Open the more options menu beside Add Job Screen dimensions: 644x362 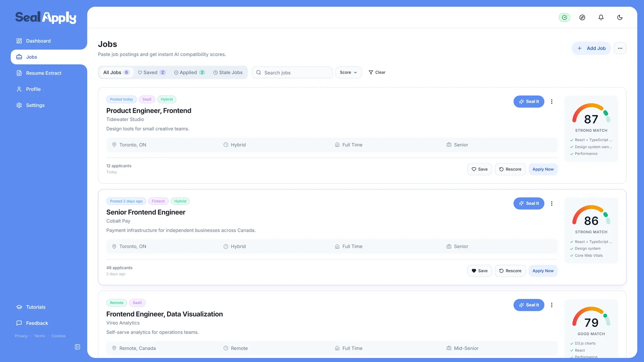pos(620,48)
